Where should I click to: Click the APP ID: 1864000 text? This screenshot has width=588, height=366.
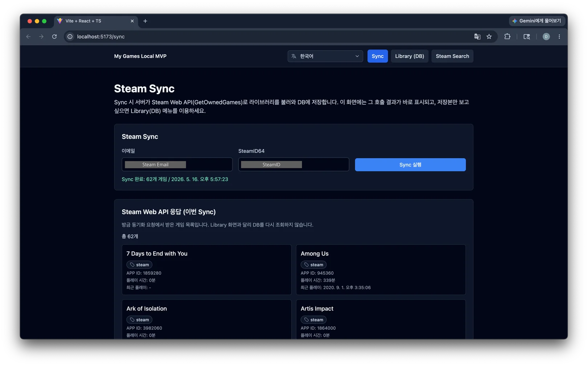click(x=318, y=328)
